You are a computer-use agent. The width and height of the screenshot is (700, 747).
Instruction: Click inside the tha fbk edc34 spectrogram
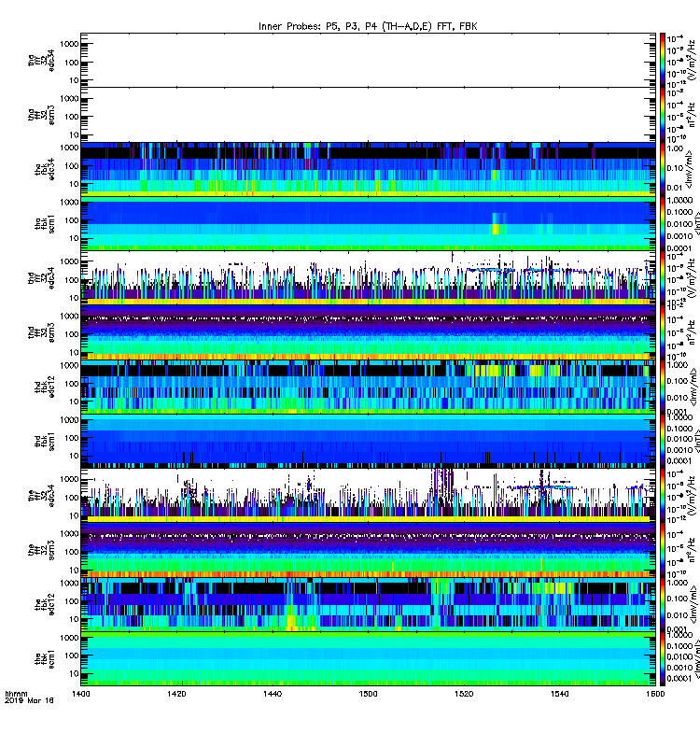(x=368, y=169)
